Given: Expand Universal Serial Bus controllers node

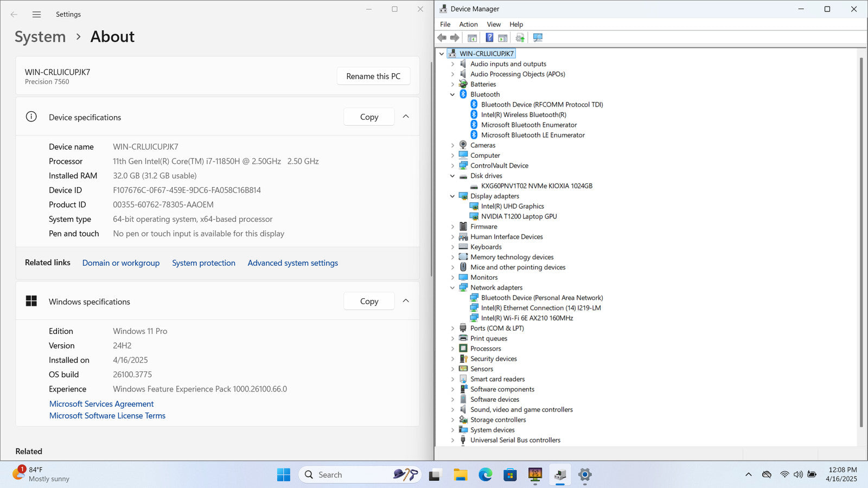Looking at the screenshot, I should point(452,440).
